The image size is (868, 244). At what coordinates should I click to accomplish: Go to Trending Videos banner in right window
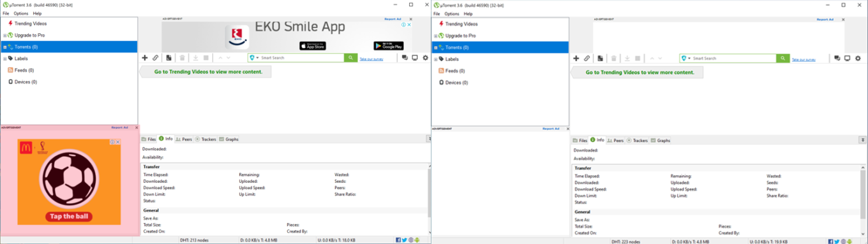point(637,73)
